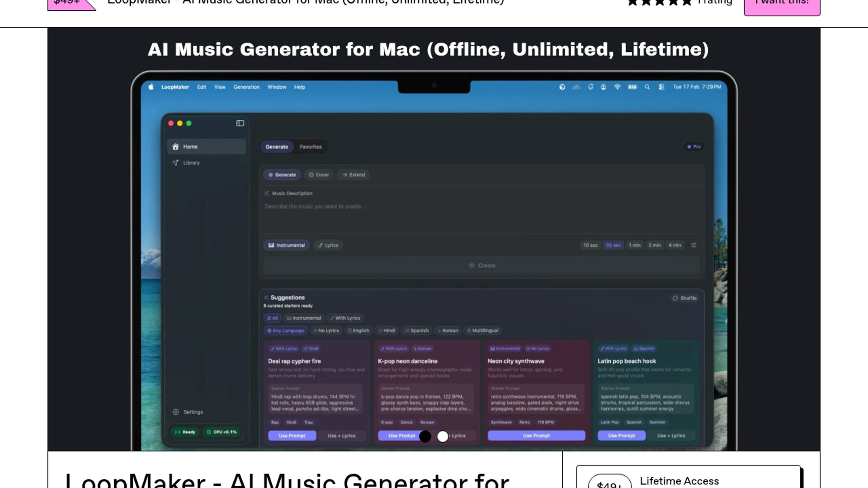This screenshot has height=488, width=868.
Task: Click the Shuffle suggestions icon
Action: [675, 298]
